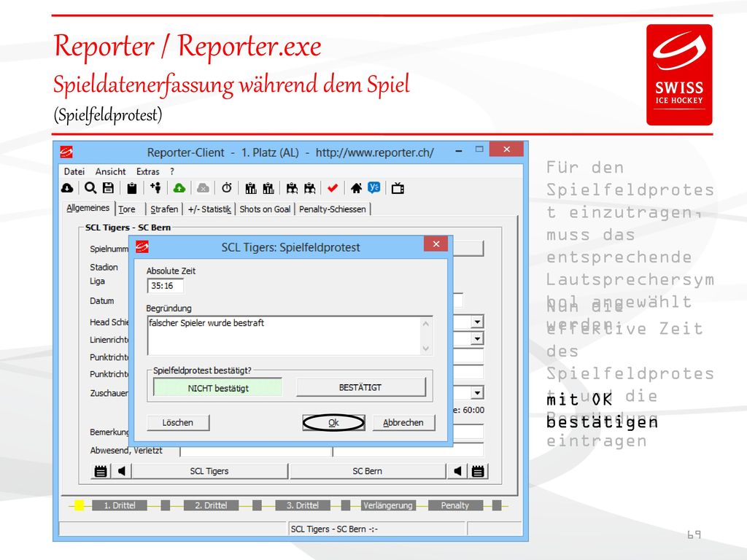
Task: Click the yellow start marker on period timeline
Action: (x=79, y=505)
